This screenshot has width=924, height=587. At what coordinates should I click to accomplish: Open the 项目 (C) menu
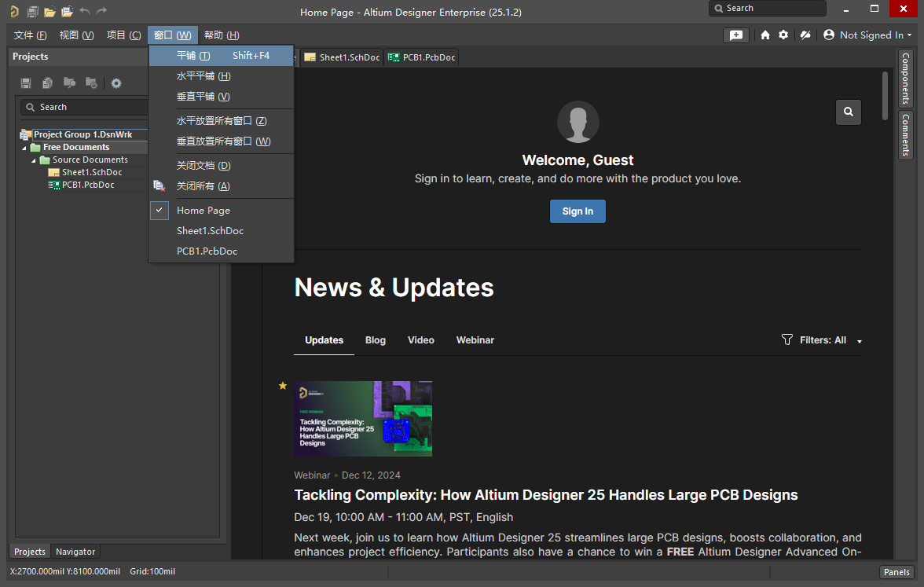[x=124, y=35]
